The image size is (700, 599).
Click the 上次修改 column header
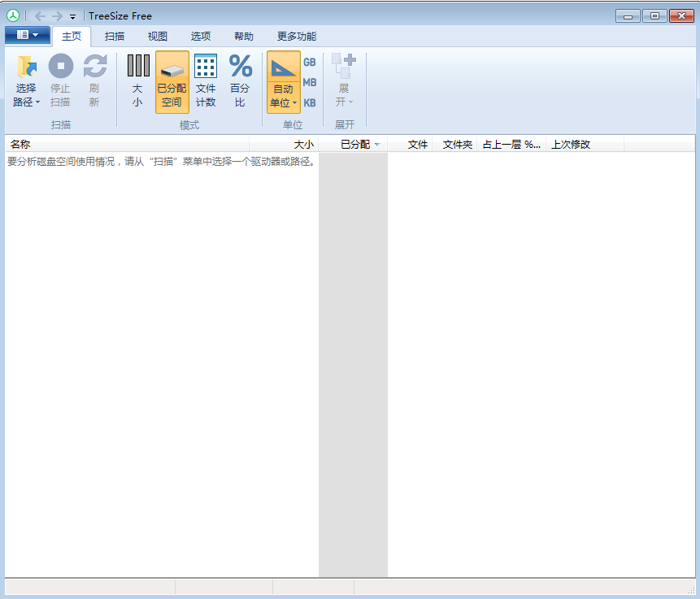tap(571, 145)
